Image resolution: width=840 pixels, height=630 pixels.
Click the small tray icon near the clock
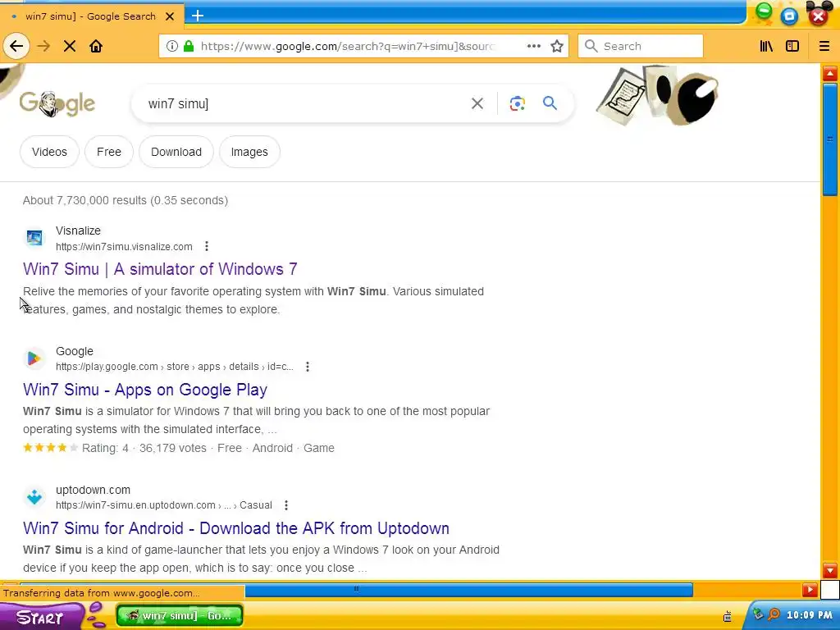728,616
